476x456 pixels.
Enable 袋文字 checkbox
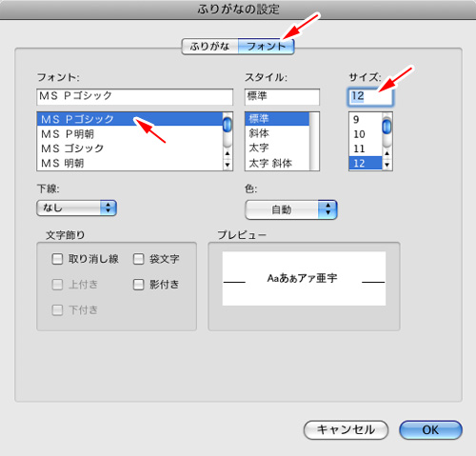click(138, 259)
